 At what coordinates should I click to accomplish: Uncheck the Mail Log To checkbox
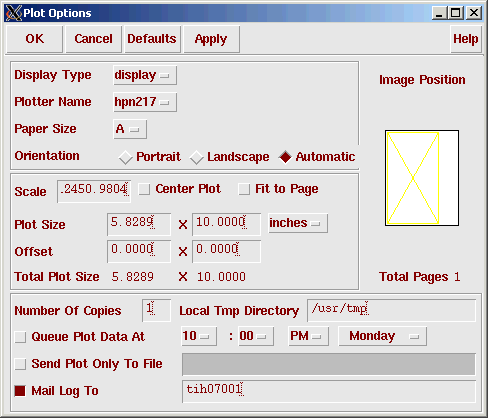point(20,391)
